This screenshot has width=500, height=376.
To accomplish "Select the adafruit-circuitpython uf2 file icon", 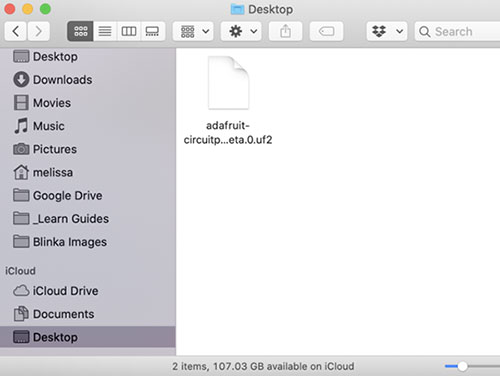I will click(228, 83).
